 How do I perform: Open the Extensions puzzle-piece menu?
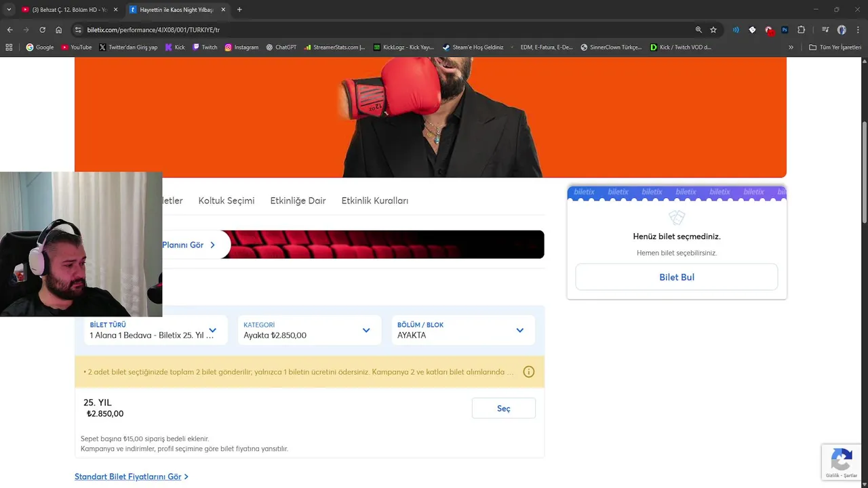801,30
